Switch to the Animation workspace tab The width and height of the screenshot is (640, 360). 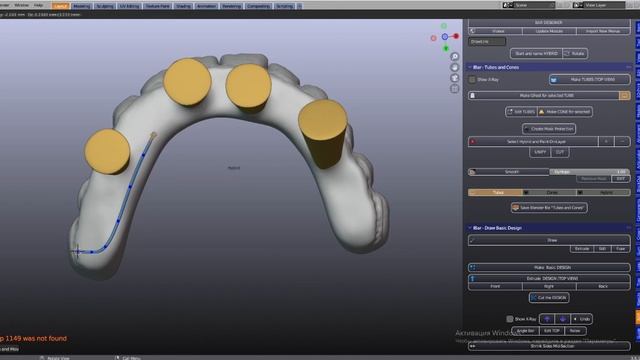[x=207, y=6]
